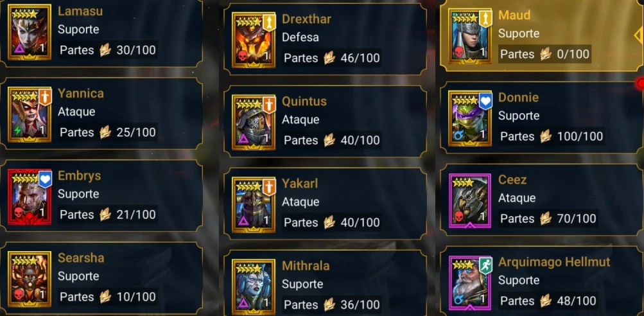Click Embrys's blue heart badge icon
Image resolution: width=644 pixels, height=316 pixels.
coord(45,180)
